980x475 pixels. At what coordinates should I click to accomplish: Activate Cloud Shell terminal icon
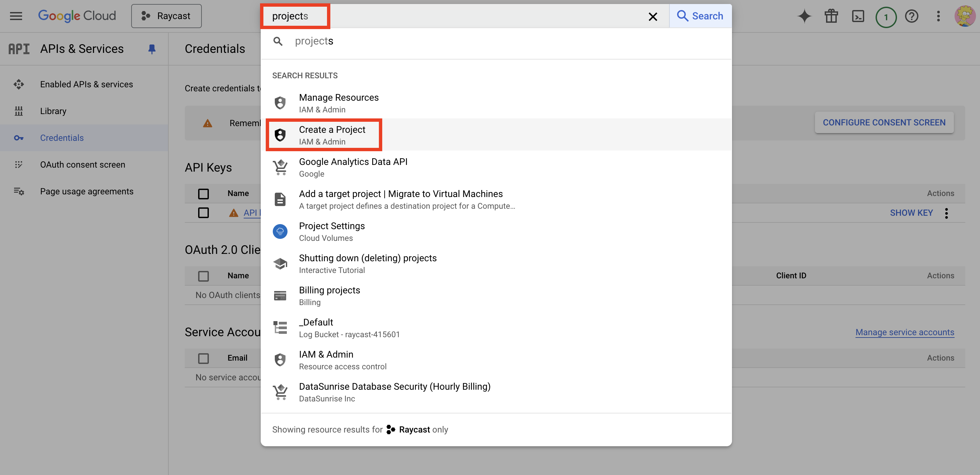tap(858, 16)
